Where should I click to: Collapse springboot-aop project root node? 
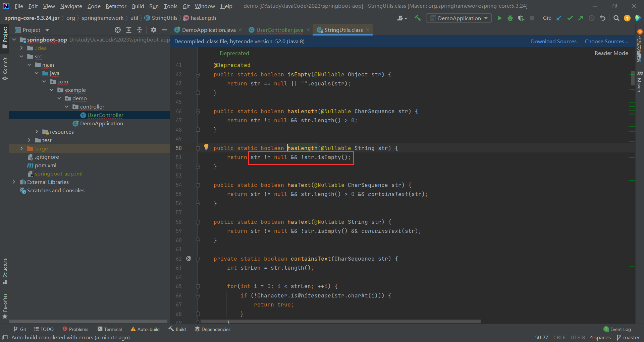(x=14, y=40)
